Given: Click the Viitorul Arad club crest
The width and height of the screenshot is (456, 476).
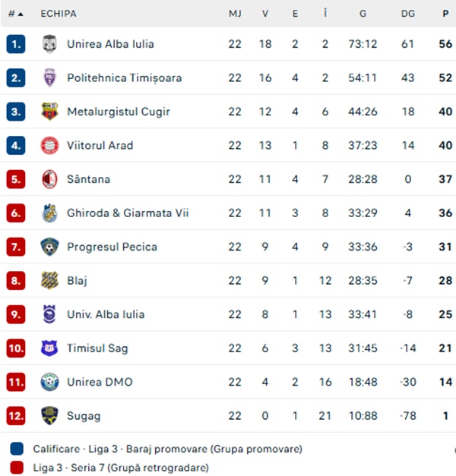Looking at the screenshot, I should [x=49, y=145].
